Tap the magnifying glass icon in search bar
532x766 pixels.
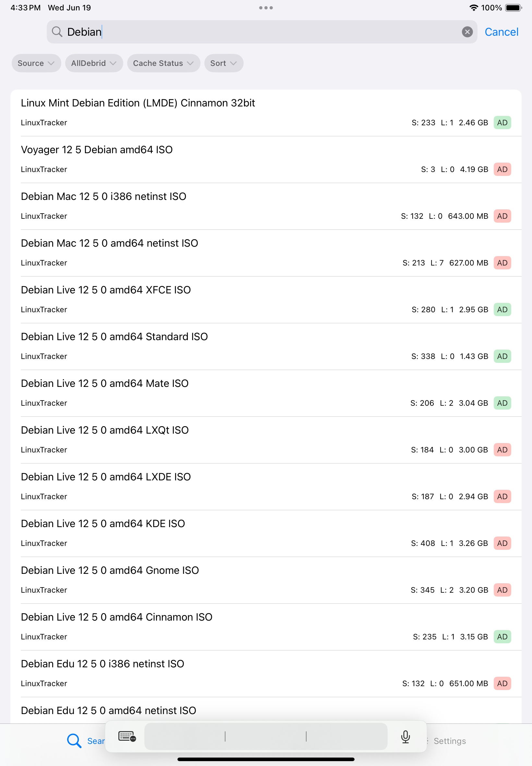tap(57, 32)
